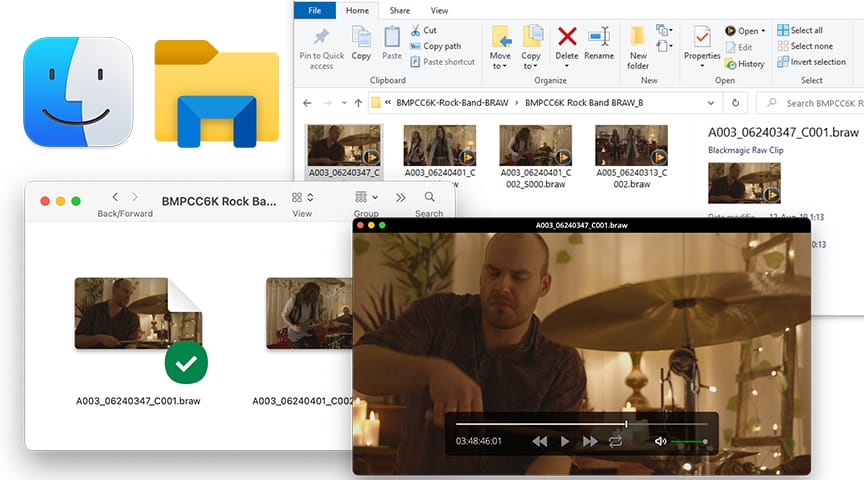This screenshot has width=864, height=480.
Task: Click the Paste icon in Clipboard group
Action: tap(392, 38)
